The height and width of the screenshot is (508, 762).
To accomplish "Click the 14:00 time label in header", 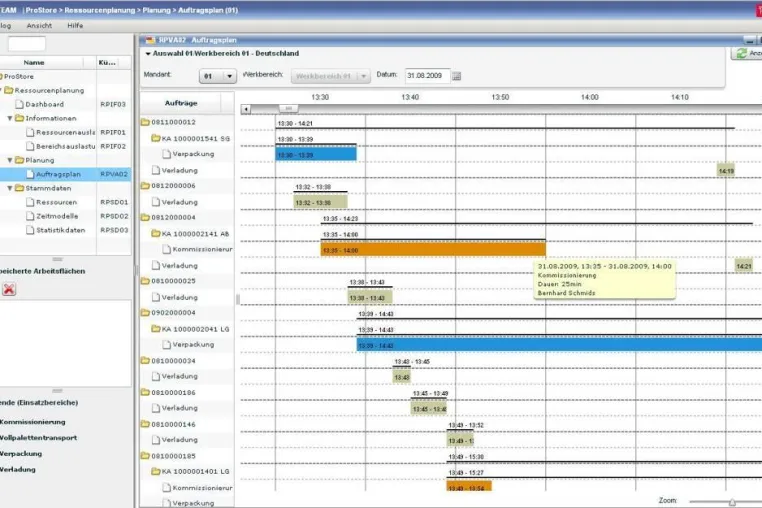I will coord(589,97).
